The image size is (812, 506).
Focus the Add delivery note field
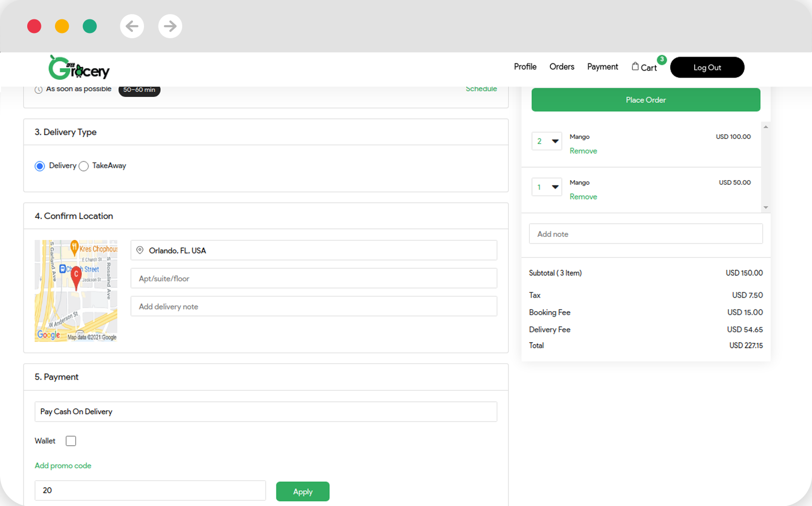coord(314,306)
